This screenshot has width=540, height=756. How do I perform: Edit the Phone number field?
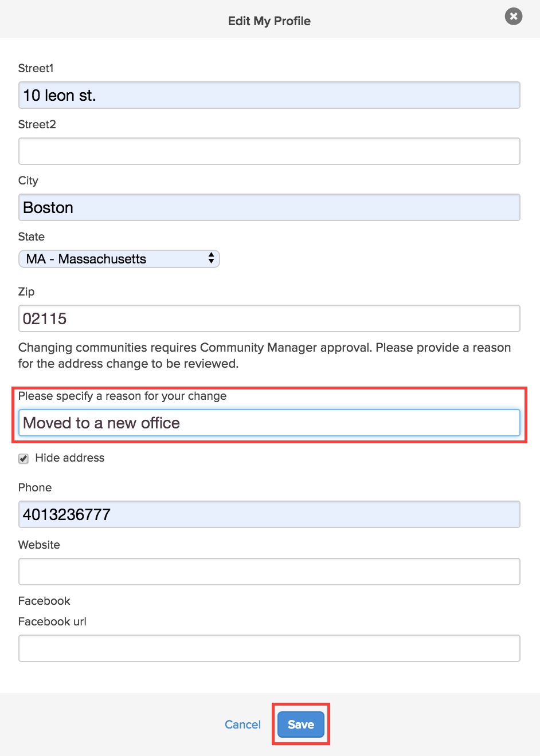pyautogui.click(x=269, y=514)
